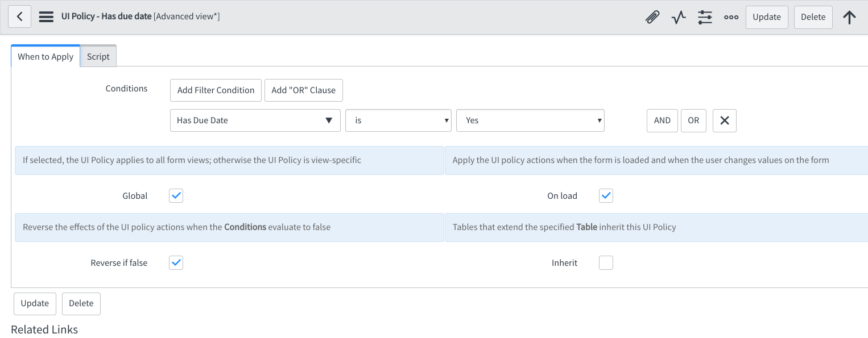Click the back navigation arrow
Image resolution: width=868 pixels, height=338 pixels.
point(19,16)
